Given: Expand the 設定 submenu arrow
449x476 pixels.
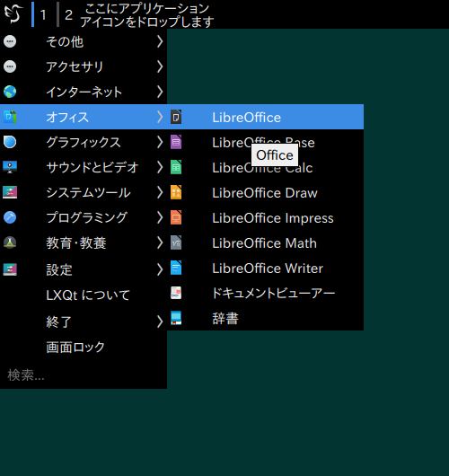Looking at the screenshot, I should tap(160, 269).
